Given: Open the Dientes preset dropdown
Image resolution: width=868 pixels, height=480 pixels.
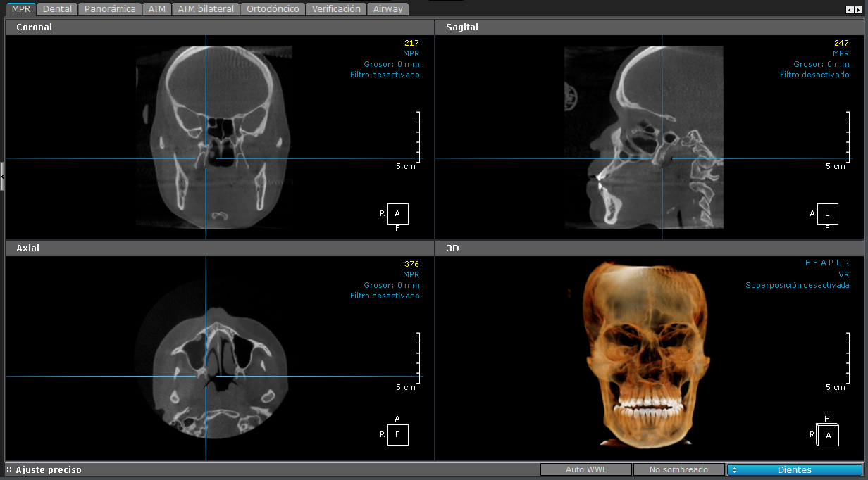Looking at the screenshot, I should coord(794,469).
